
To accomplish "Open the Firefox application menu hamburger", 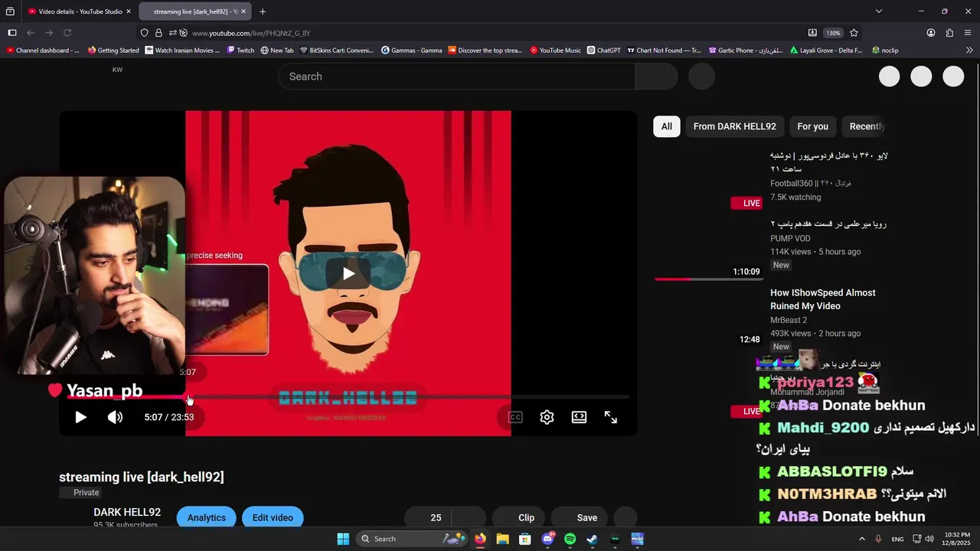I will [x=968, y=33].
